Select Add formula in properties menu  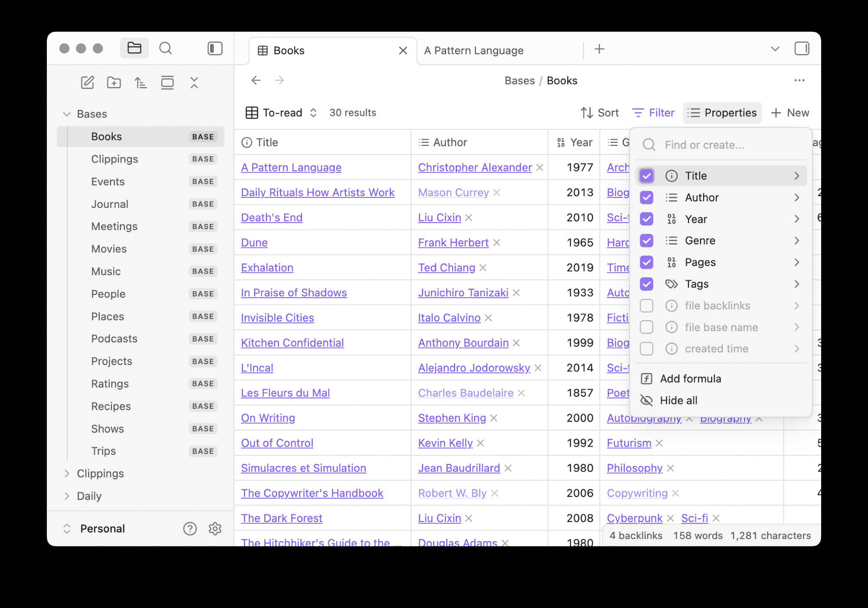[690, 379]
